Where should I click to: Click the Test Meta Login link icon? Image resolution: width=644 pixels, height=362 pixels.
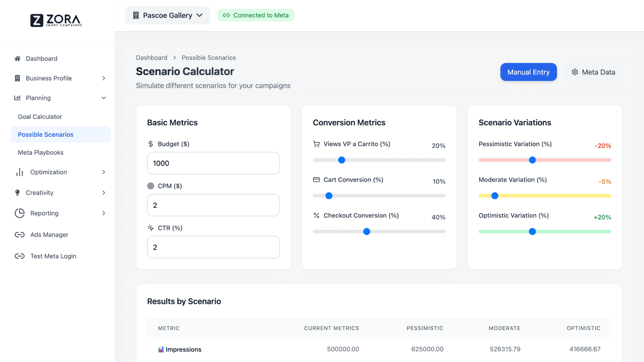point(20,256)
